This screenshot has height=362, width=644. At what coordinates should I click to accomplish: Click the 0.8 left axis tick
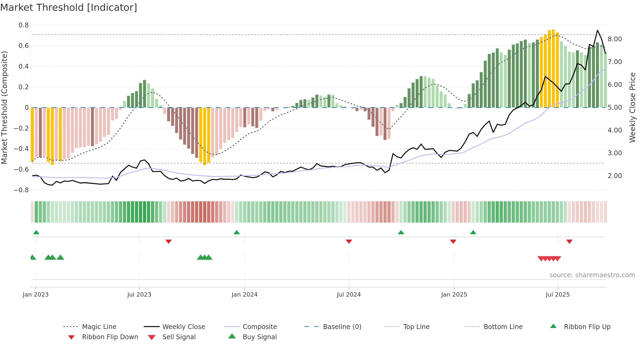pos(24,25)
